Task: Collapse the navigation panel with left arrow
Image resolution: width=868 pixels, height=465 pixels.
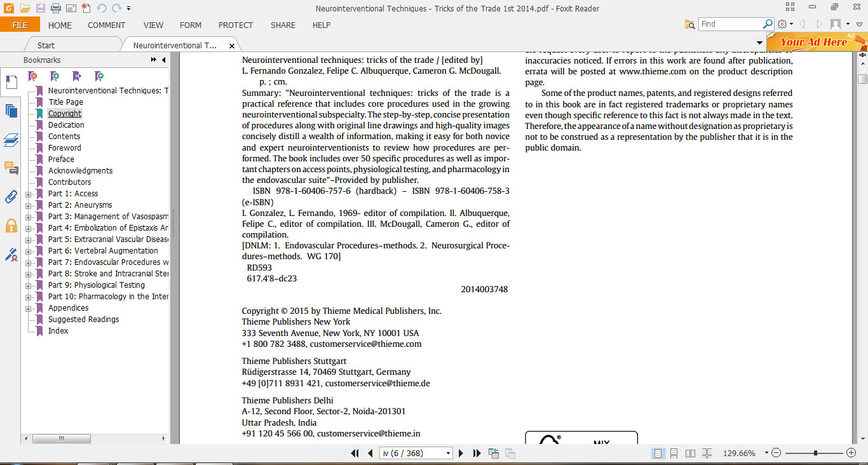Action: click(x=163, y=60)
